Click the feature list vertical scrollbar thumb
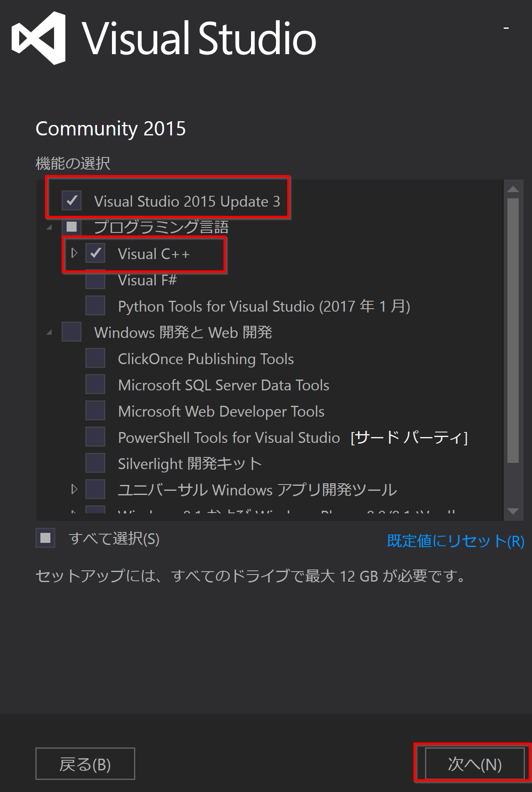532x792 pixels. (x=513, y=330)
